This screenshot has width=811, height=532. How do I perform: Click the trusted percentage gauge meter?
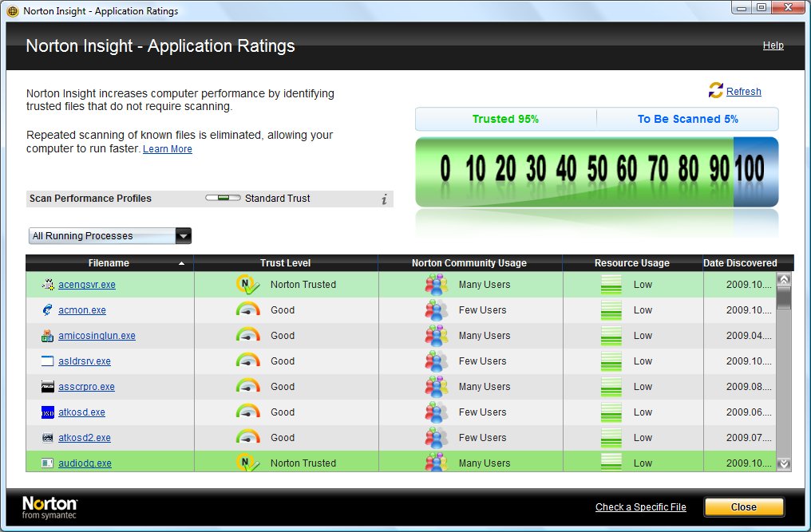597,172
